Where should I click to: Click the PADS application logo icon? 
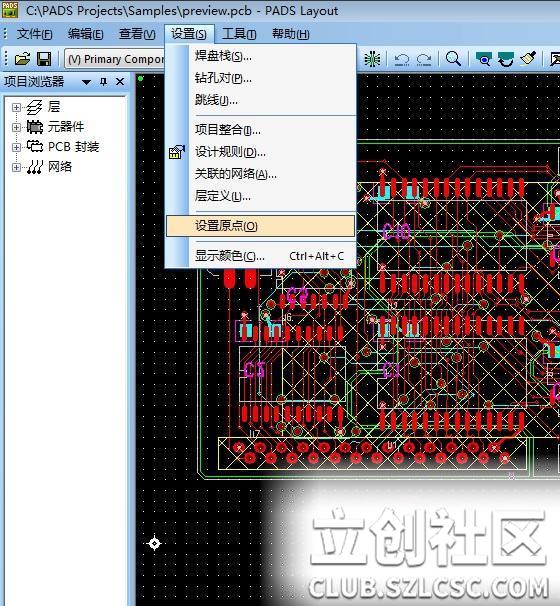click(x=10, y=9)
